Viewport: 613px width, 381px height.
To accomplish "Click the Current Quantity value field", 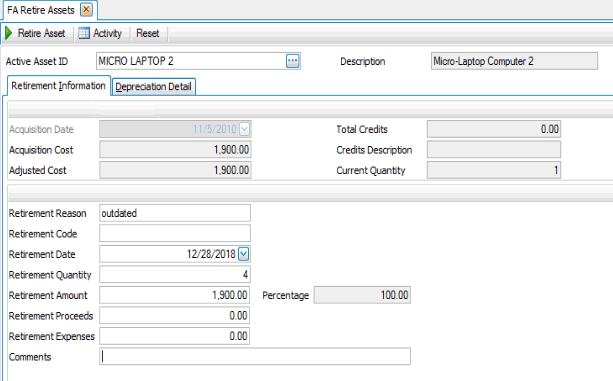I will click(x=494, y=170).
